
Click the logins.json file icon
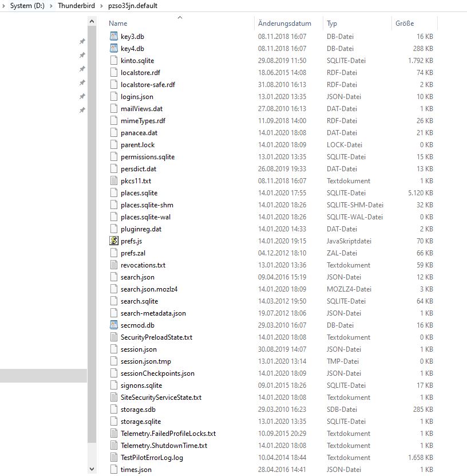tap(114, 97)
